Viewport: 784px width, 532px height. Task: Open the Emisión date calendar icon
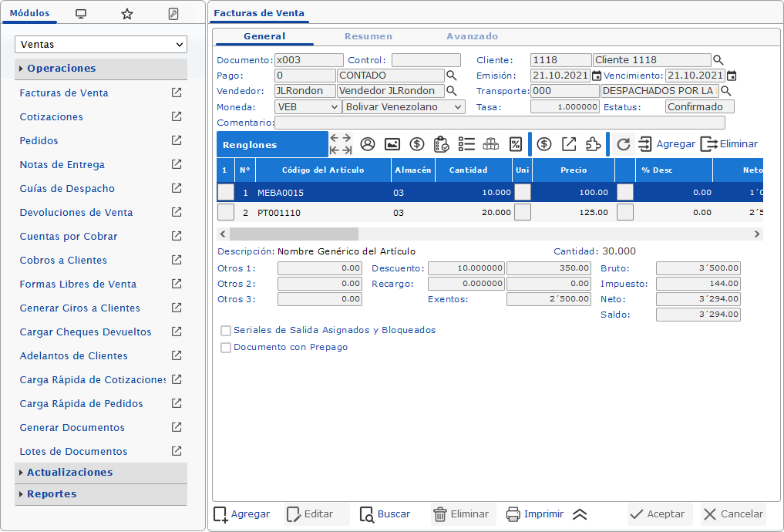[x=597, y=76]
